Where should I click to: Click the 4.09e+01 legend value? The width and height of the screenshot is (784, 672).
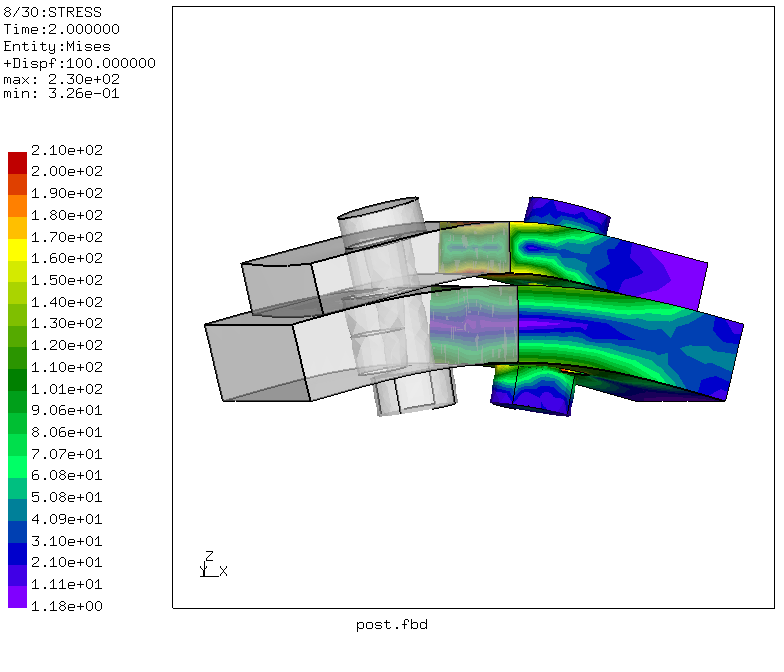pyautogui.click(x=66, y=519)
